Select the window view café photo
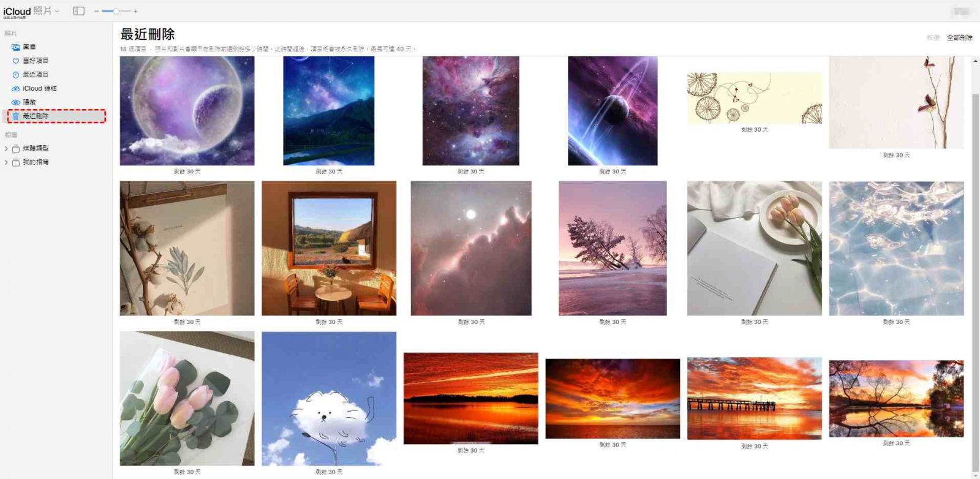The height and width of the screenshot is (479, 980). point(329,248)
